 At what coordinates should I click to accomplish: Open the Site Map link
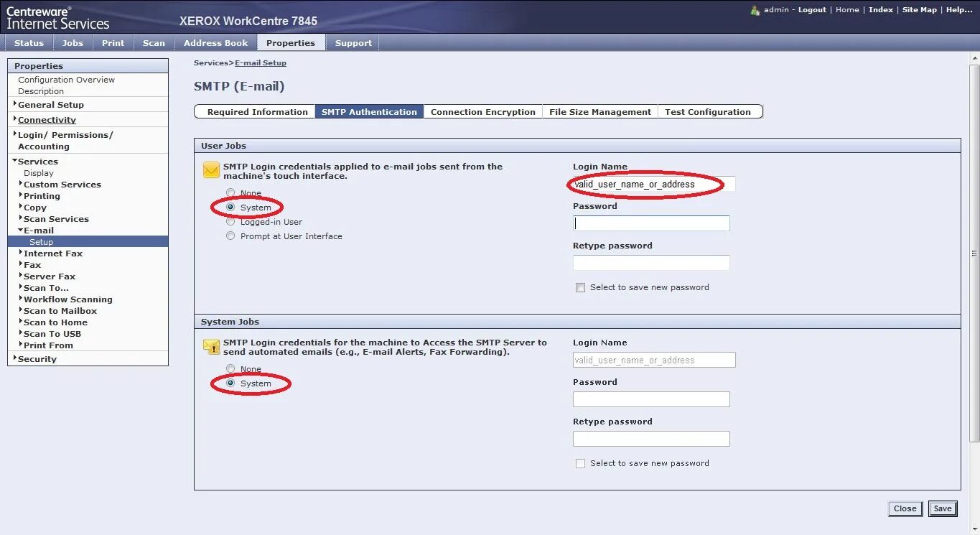tap(920, 10)
